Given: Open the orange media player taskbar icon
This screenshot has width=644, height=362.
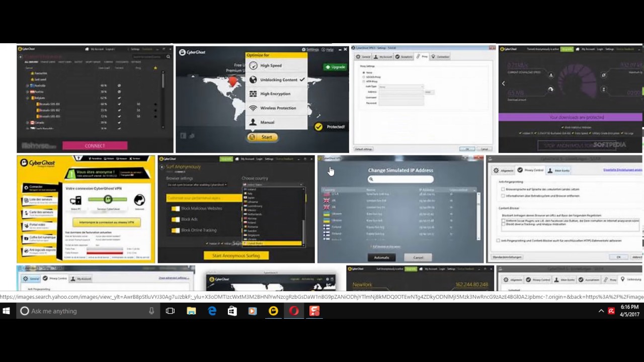Looking at the screenshot, I should 253,311.
